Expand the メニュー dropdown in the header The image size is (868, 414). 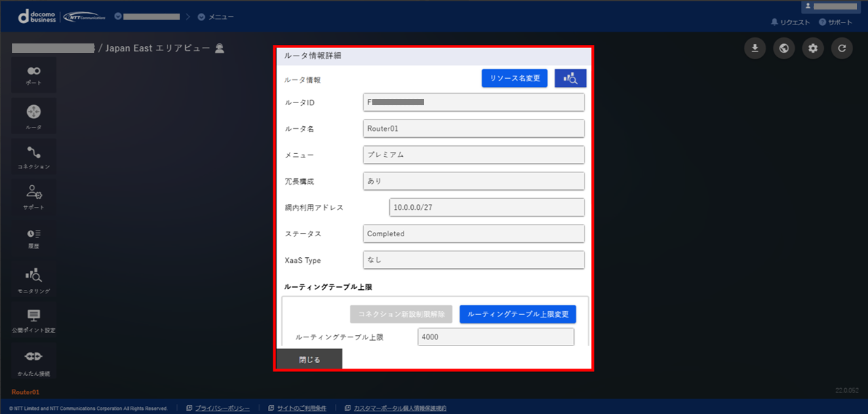pos(216,16)
